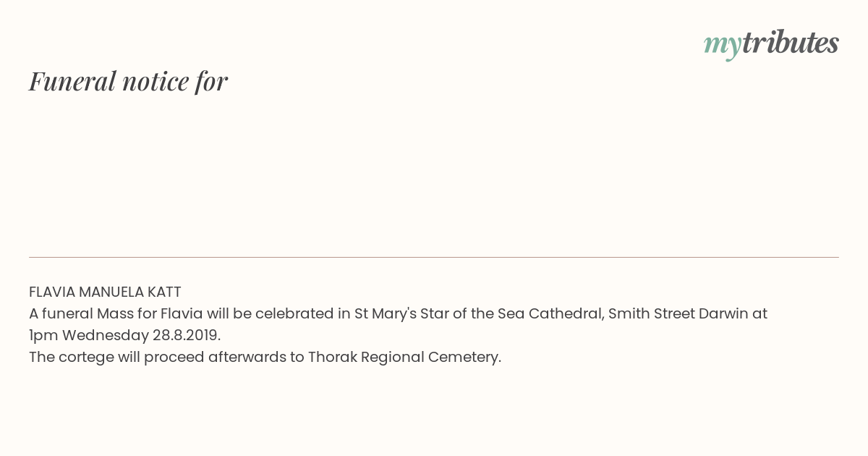Click the "Smith Street Darwin" address text
Screen dimensions: 868x456
(x=678, y=314)
